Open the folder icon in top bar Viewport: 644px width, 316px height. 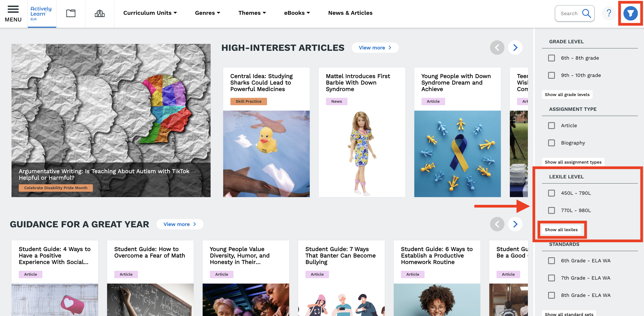[71, 13]
